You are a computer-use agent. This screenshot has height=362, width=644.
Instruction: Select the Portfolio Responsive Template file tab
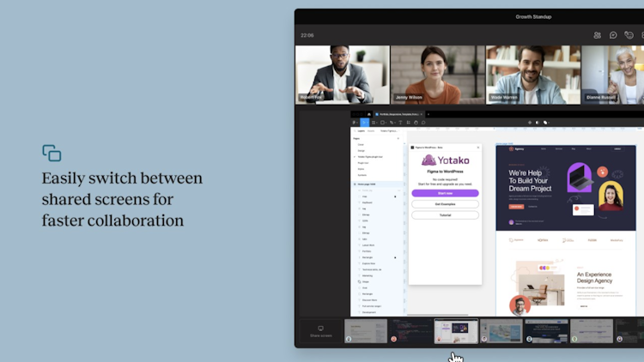pyautogui.click(x=398, y=114)
